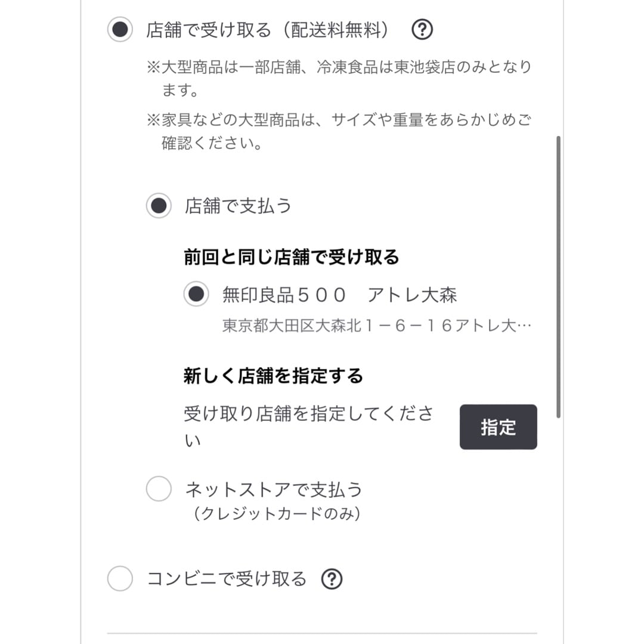Open help icon beside 店舗で受け取る
This screenshot has height=644, width=644.
click(x=422, y=30)
